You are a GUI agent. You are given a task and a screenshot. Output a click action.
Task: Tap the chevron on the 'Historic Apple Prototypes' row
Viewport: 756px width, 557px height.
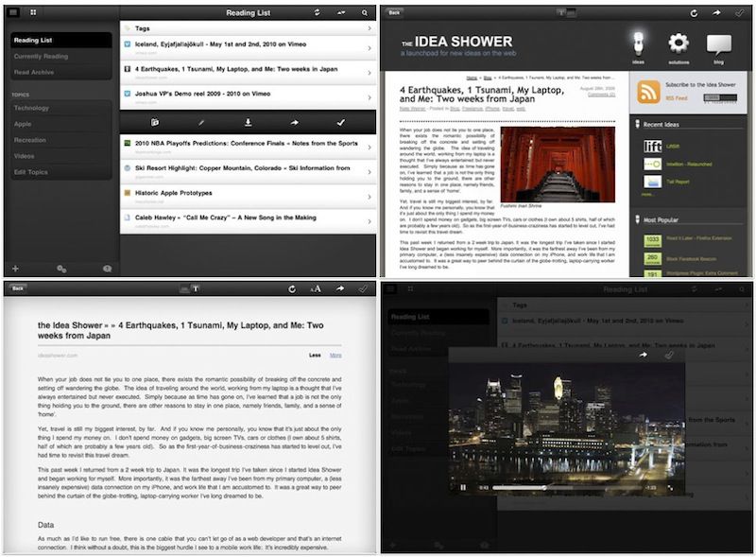[x=369, y=197]
